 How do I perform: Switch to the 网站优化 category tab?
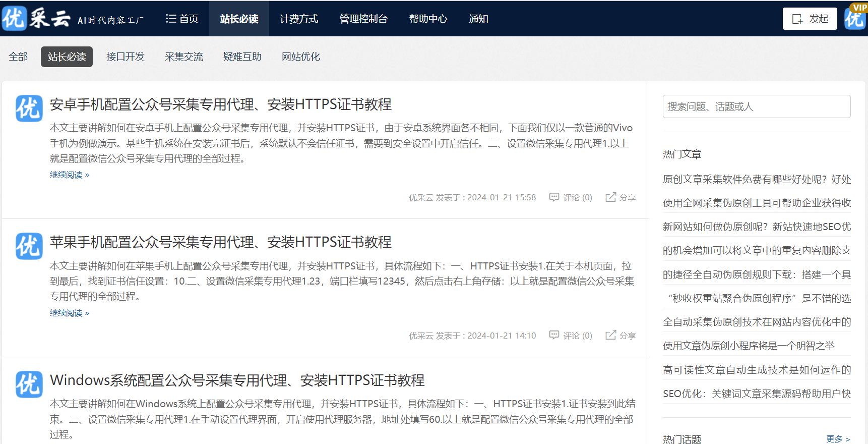click(300, 57)
